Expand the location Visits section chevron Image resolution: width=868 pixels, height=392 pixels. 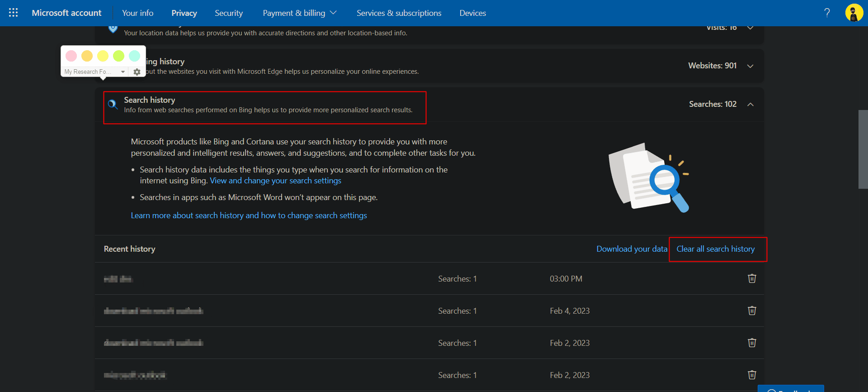(x=750, y=28)
